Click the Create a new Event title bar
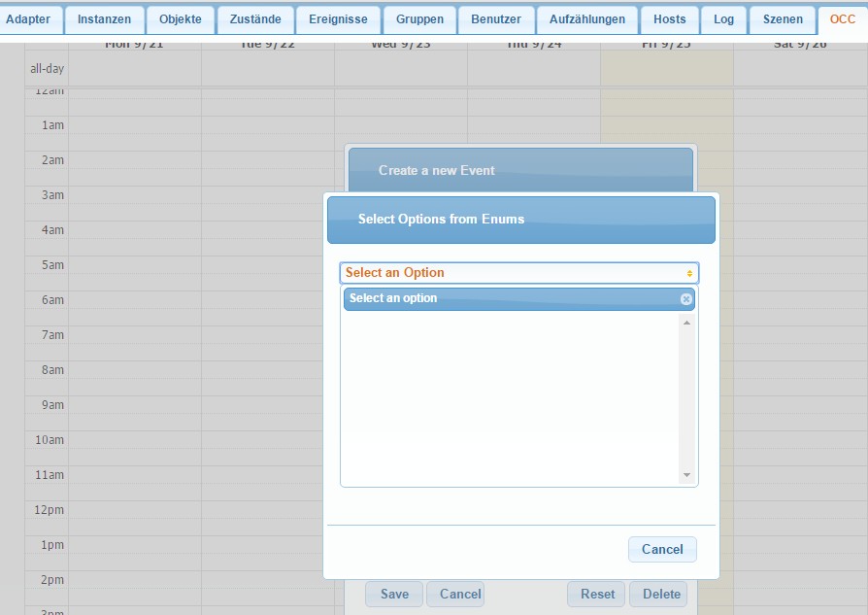868x615 pixels. coord(520,170)
